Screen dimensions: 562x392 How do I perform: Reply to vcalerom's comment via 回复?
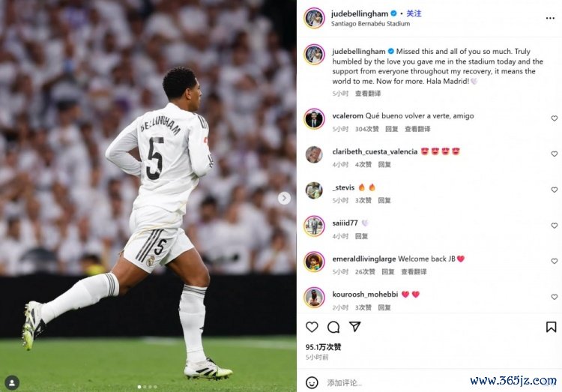[x=391, y=129]
